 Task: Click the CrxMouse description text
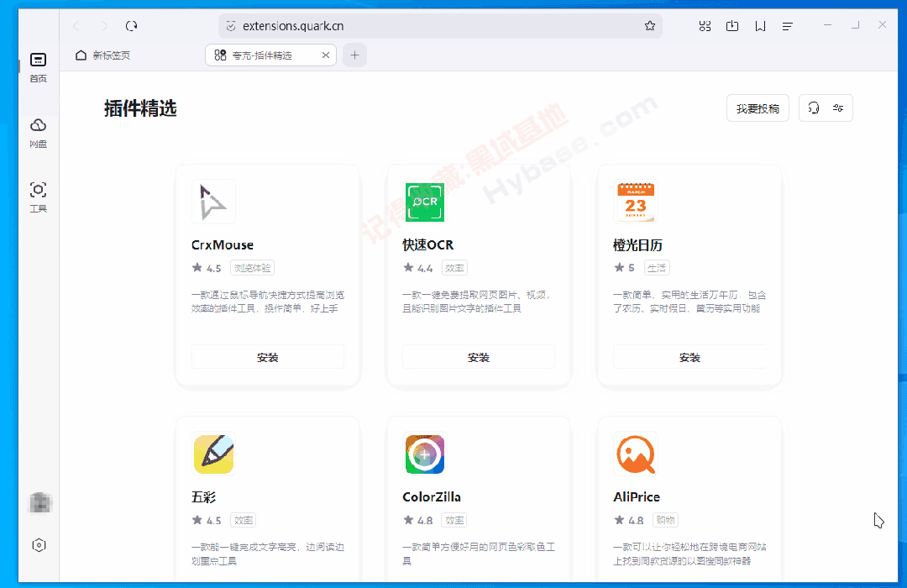pyautogui.click(x=268, y=302)
